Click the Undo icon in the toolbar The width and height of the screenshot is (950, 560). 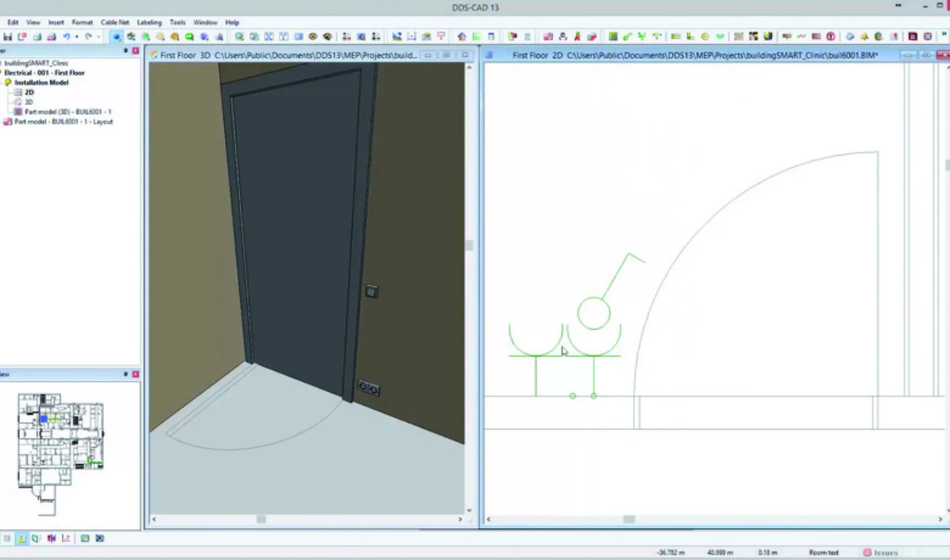(66, 36)
